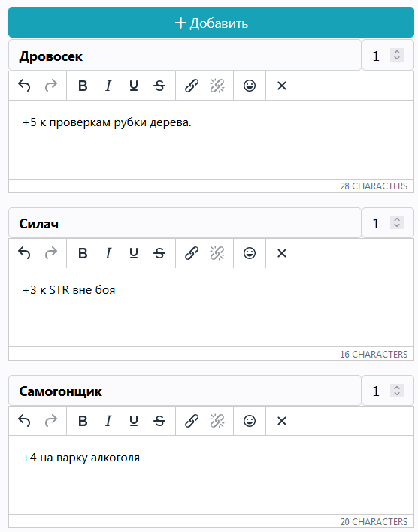
Task: Focus the Силач name input
Action: point(185,223)
